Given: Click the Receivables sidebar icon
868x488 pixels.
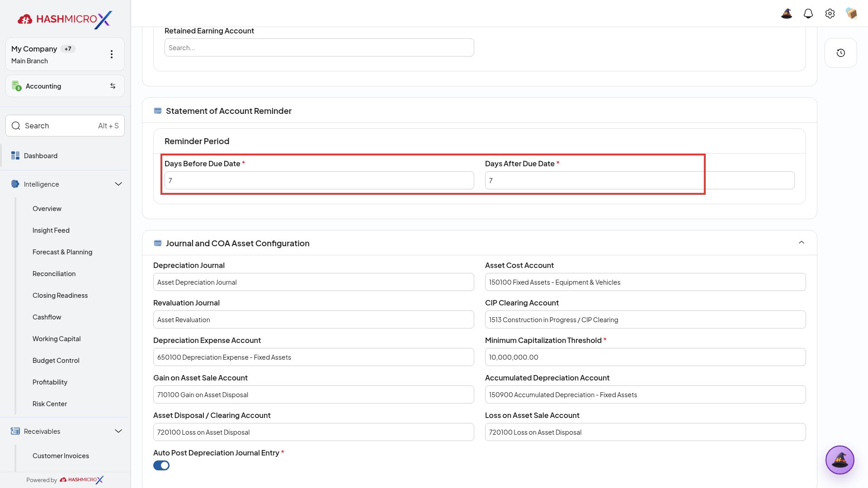Looking at the screenshot, I should (x=15, y=431).
